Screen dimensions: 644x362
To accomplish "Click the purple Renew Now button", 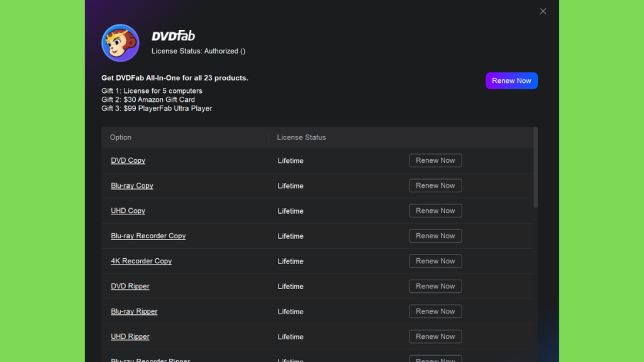I will [511, 81].
